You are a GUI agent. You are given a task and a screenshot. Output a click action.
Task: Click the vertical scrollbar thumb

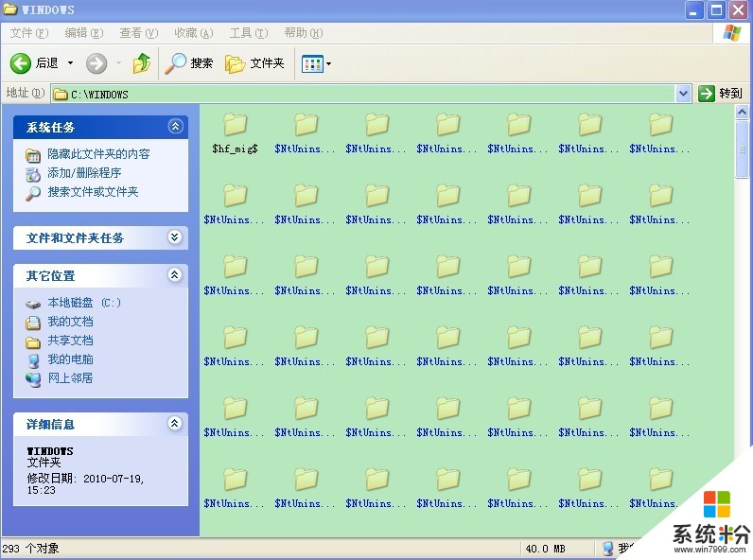tap(742, 149)
